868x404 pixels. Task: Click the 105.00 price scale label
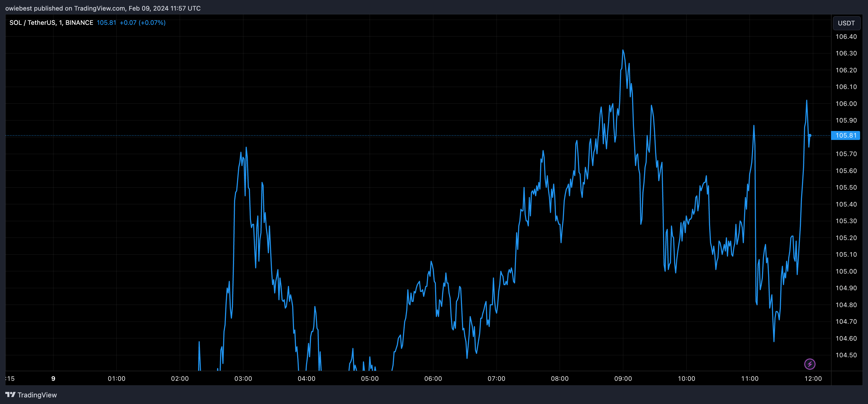[846, 271]
